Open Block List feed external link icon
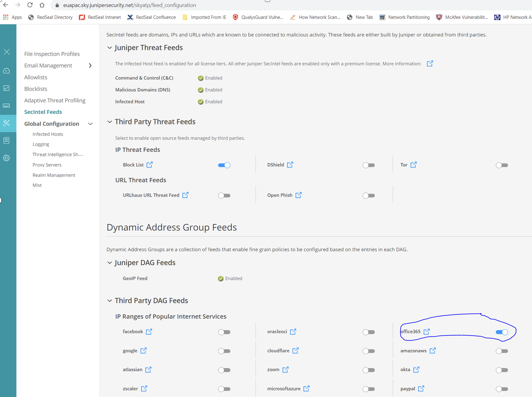This screenshot has height=397, width=532. [x=150, y=164]
